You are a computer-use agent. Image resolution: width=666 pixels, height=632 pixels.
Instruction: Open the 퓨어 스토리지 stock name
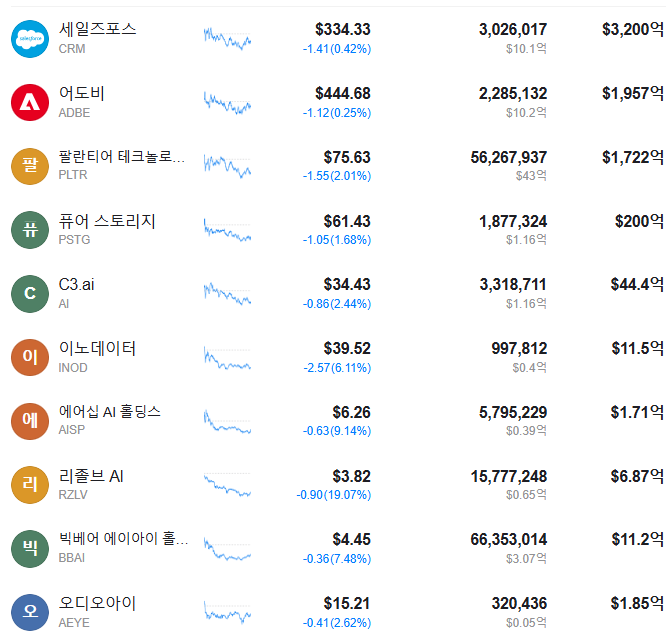(x=107, y=221)
